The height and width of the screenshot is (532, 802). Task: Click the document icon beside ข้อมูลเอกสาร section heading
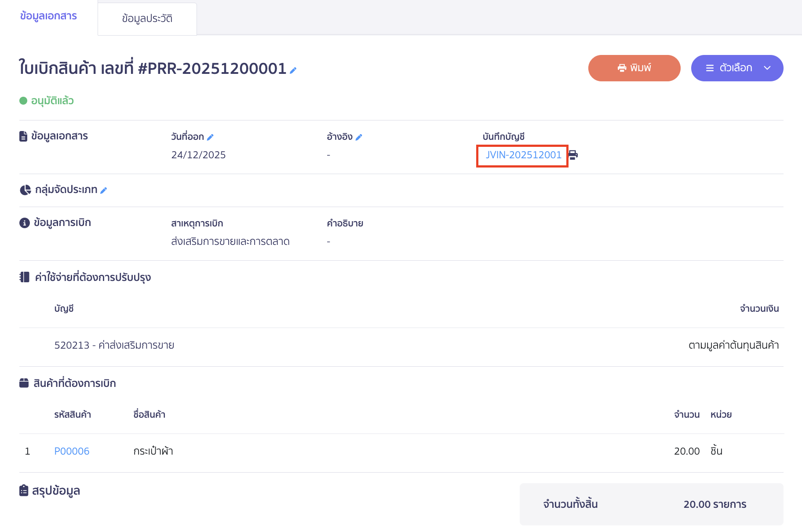pos(23,136)
